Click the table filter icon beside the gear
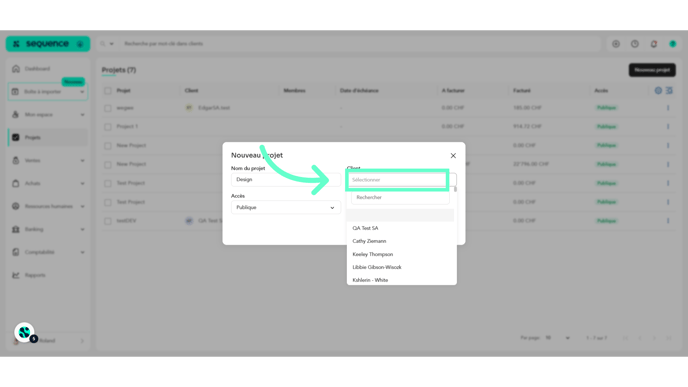688x387 pixels. [x=669, y=90]
